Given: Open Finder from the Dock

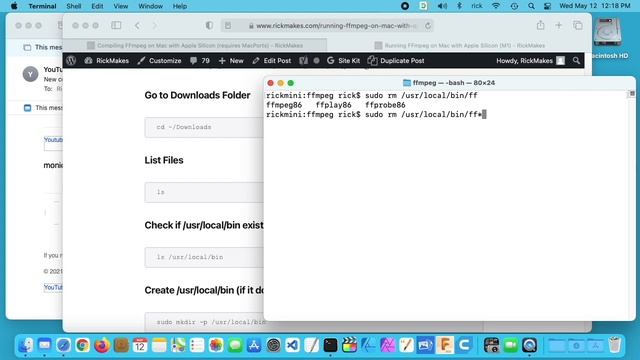Looking at the screenshot, I should click(x=25, y=345).
